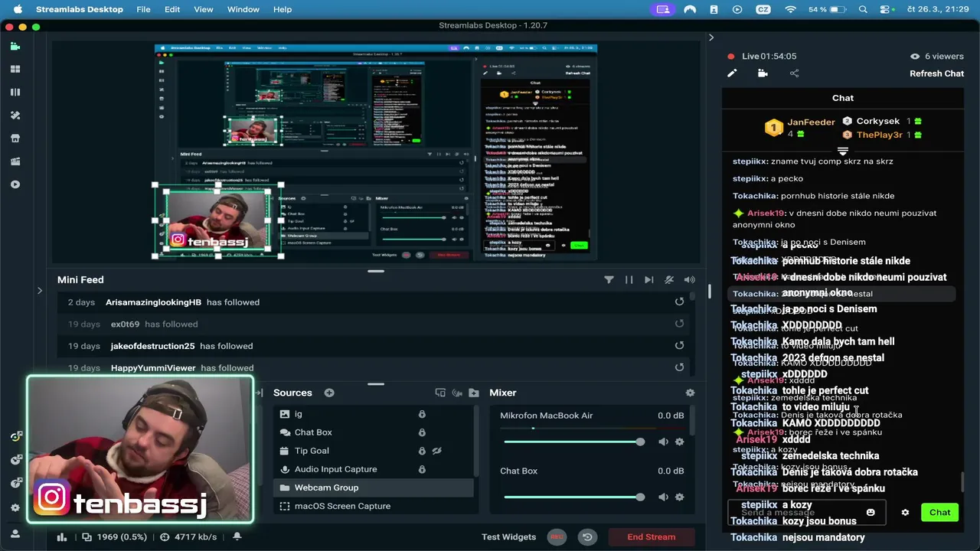Toggle lock on the Tip Goal source
The image size is (980, 551).
421,451
